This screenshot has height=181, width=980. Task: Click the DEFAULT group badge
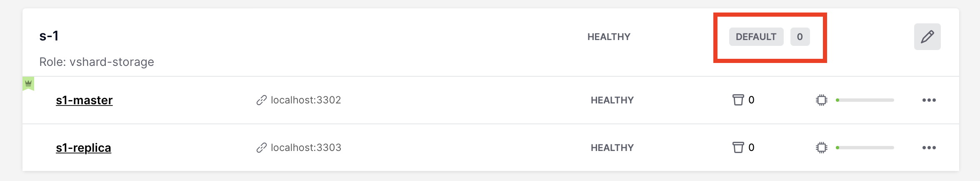[x=756, y=37]
